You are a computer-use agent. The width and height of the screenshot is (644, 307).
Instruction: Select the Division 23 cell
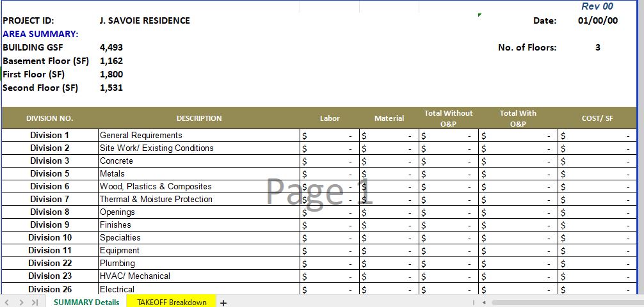pos(50,276)
